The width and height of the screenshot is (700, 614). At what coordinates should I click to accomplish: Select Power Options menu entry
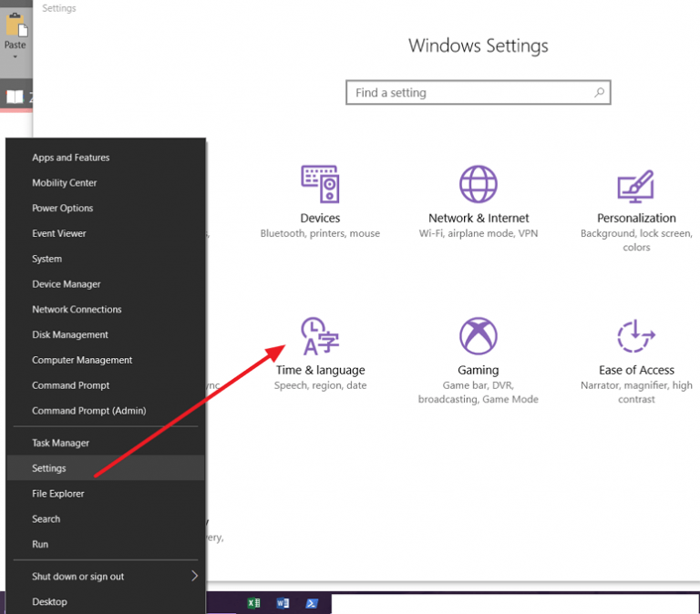106,208
